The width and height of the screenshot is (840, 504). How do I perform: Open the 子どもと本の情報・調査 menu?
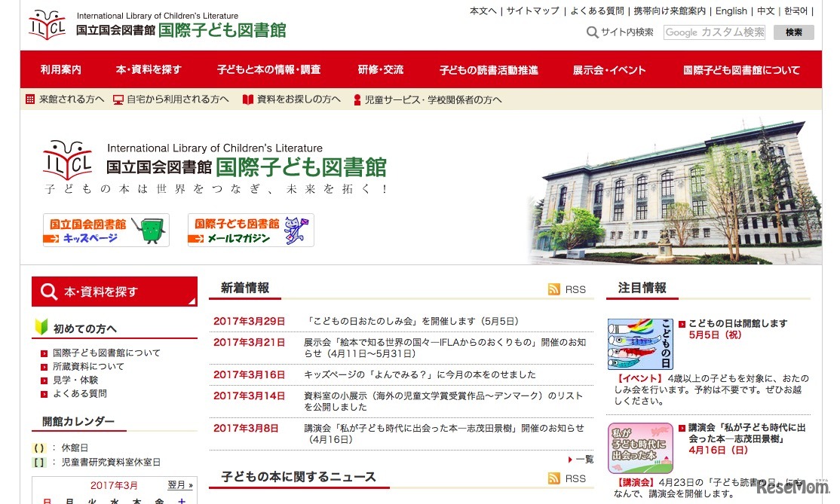pyautogui.click(x=269, y=69)
